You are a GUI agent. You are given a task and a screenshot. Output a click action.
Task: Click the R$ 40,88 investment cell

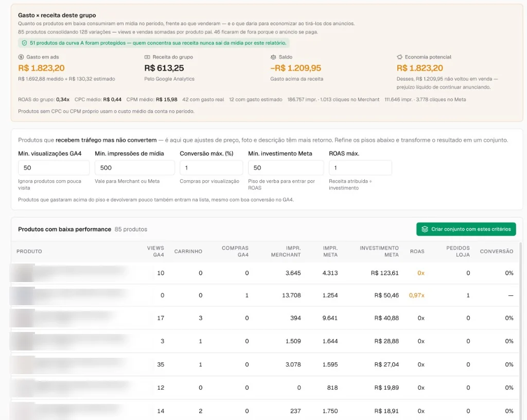coord(387,318)
